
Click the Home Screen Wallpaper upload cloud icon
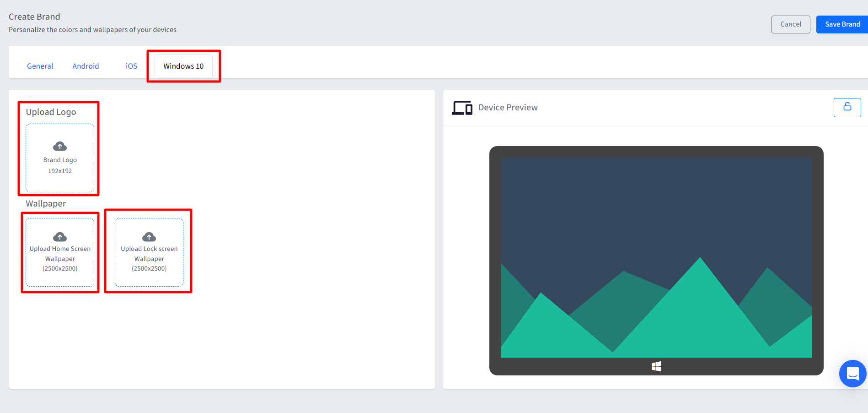(60, 237)
